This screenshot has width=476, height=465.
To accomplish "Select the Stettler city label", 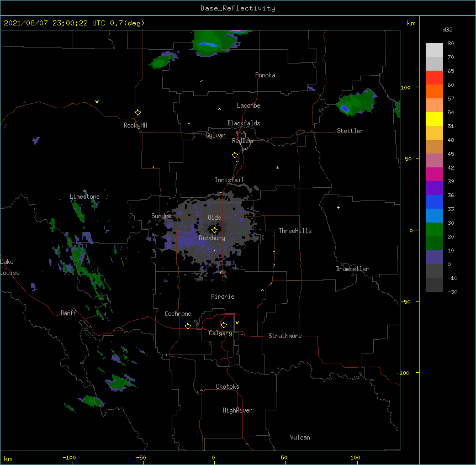I will (350, 131).
